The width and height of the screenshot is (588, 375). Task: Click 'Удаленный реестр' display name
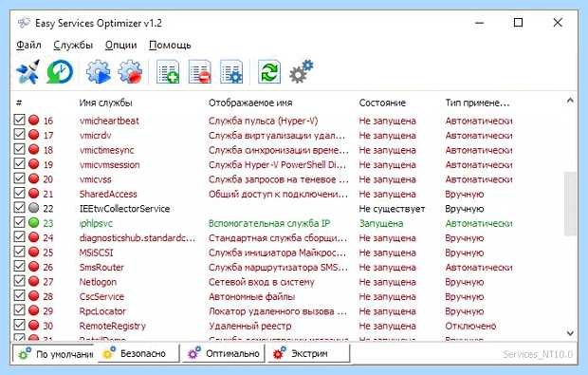(249, 326)
